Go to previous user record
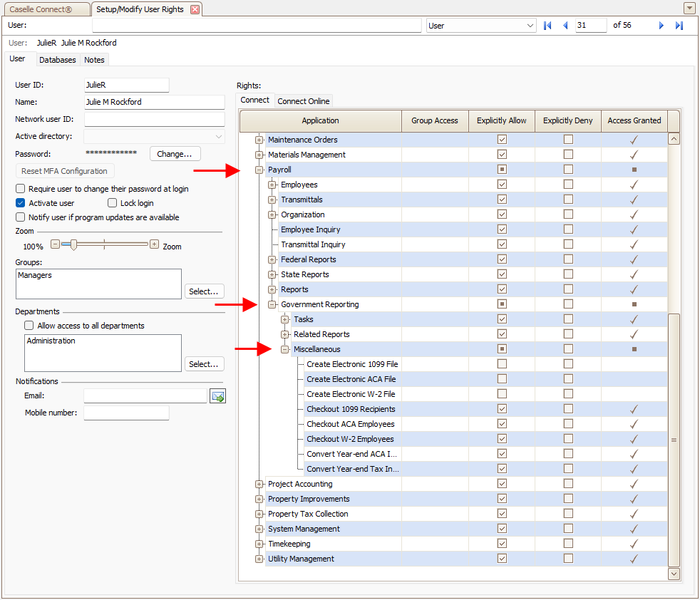700x600 pixels. [565, 26]
